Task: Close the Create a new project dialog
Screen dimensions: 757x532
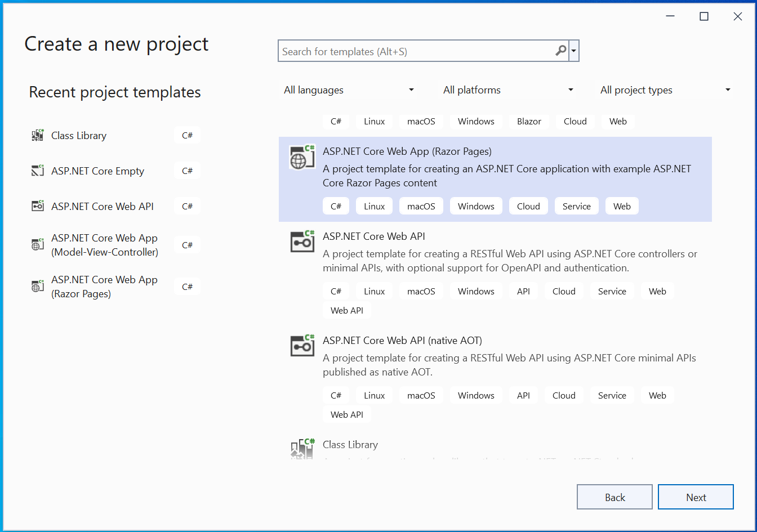Action: tap(737, 16)
